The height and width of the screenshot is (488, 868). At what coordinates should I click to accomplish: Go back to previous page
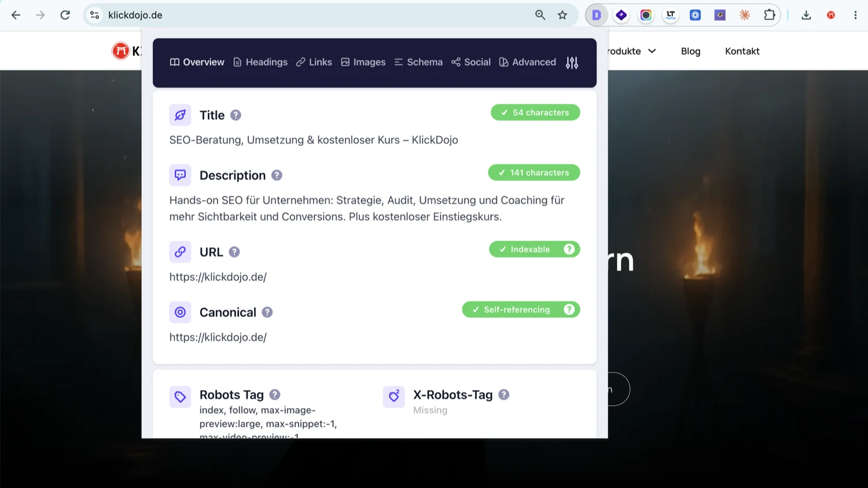coord(16,15)
